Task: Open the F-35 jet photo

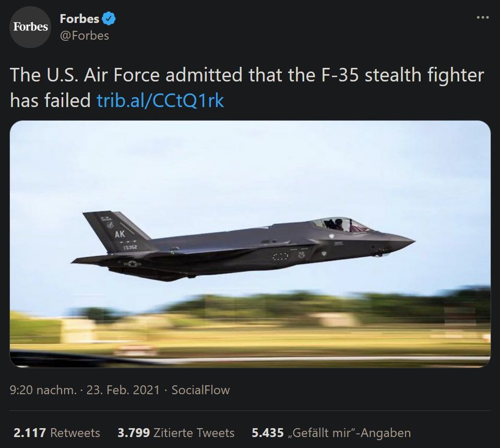Action: click(250, 244)
